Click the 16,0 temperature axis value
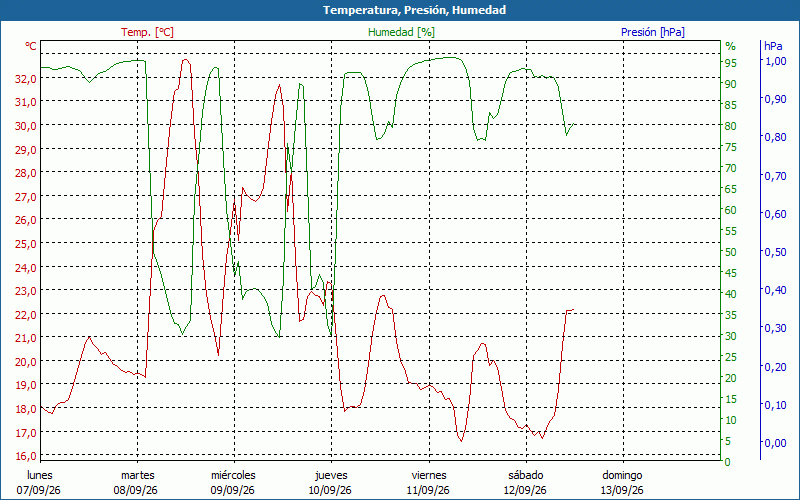The width and height of the screenshot is (800, 500). [x=27, y=456]
